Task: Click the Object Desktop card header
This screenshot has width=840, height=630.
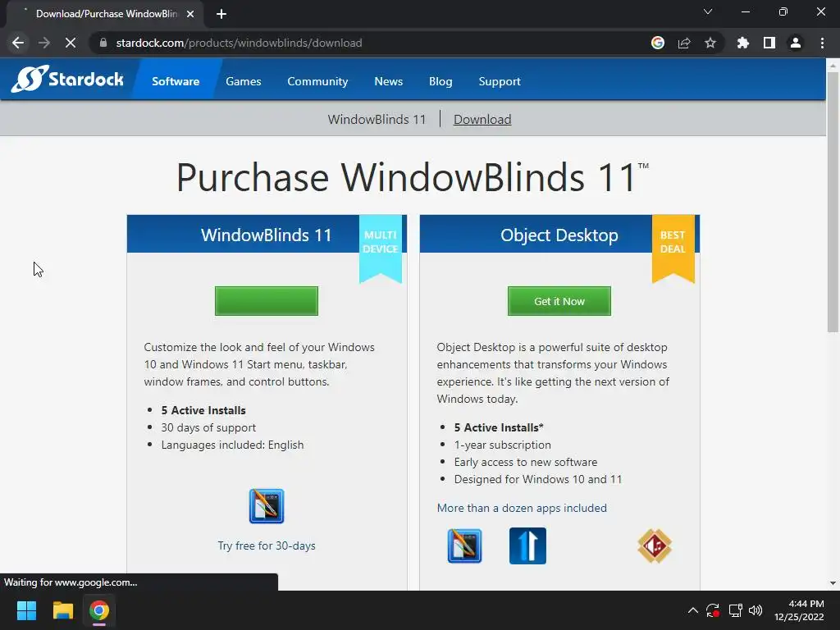Action: 559,234
